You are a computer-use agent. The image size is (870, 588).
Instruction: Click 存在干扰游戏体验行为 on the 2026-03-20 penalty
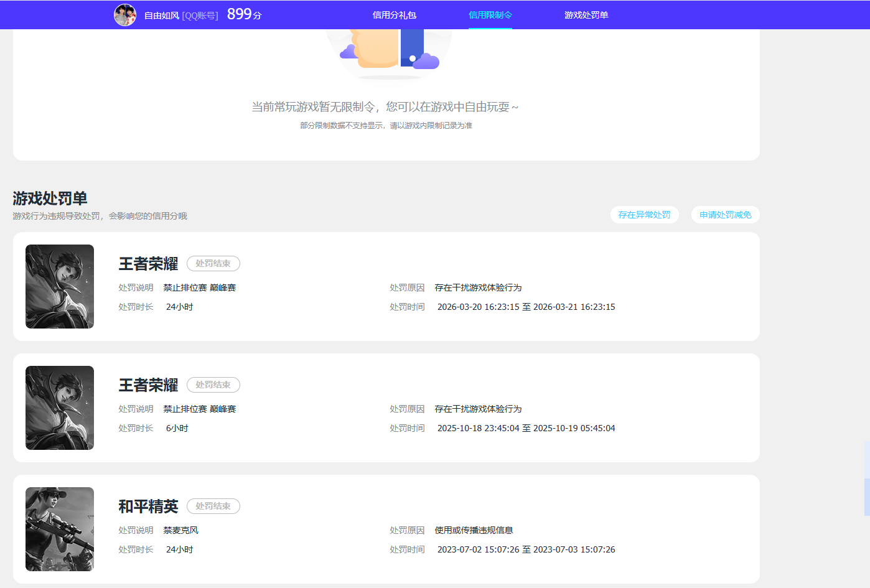point(479,287)
